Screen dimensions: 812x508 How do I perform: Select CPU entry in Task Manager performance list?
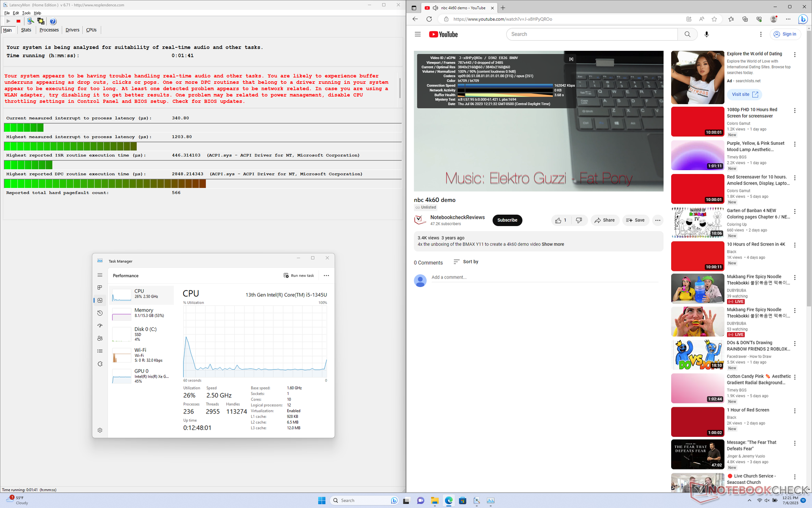click(x=142, y=295)
